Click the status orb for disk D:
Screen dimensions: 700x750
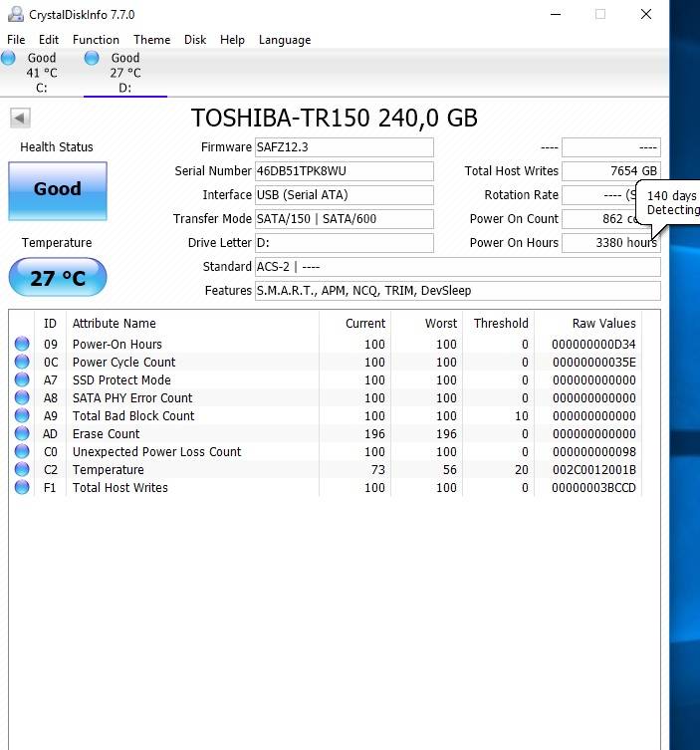[92, 59]
